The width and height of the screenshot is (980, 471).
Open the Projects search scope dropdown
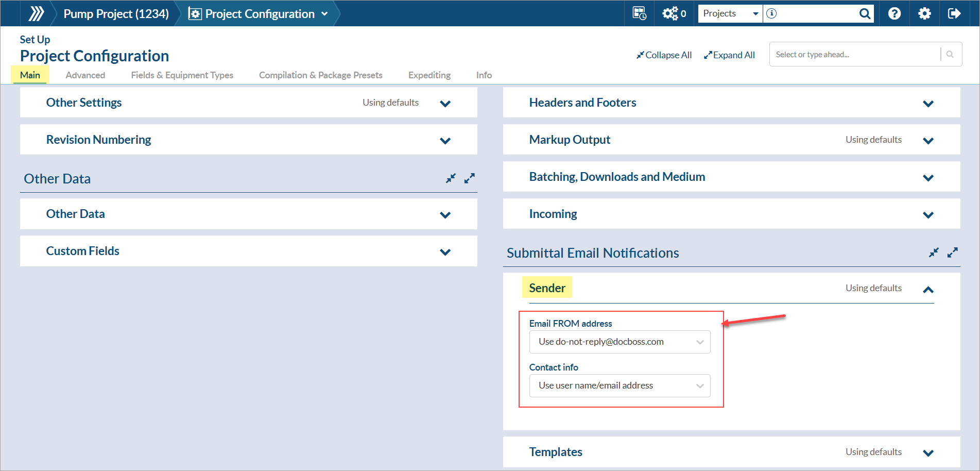(x=730, y=13)
